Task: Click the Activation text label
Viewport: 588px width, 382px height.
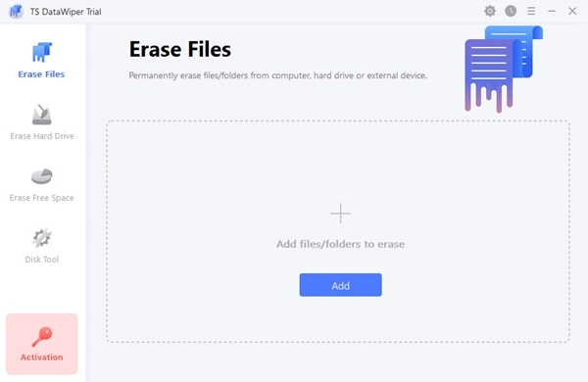Action: tap(41, 358)
